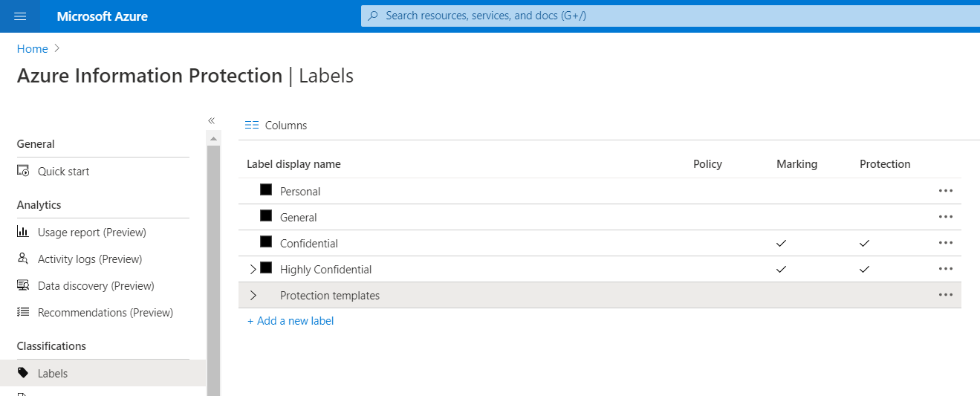
Task: Click the Labels tag icon
Action: tap(23, 373)
